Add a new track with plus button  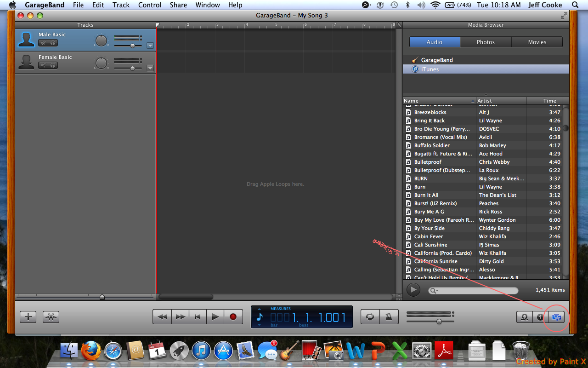coord(28,316)
